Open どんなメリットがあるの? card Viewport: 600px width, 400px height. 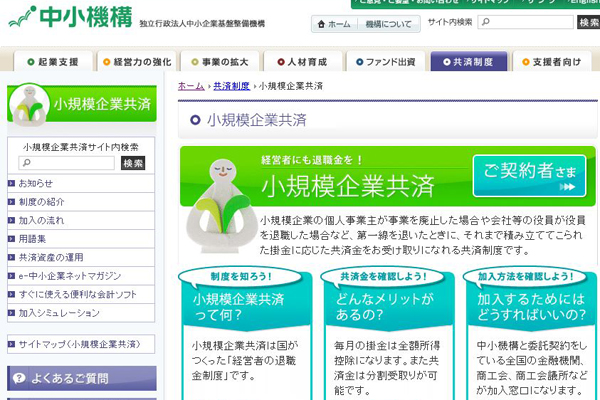(388, 335)
